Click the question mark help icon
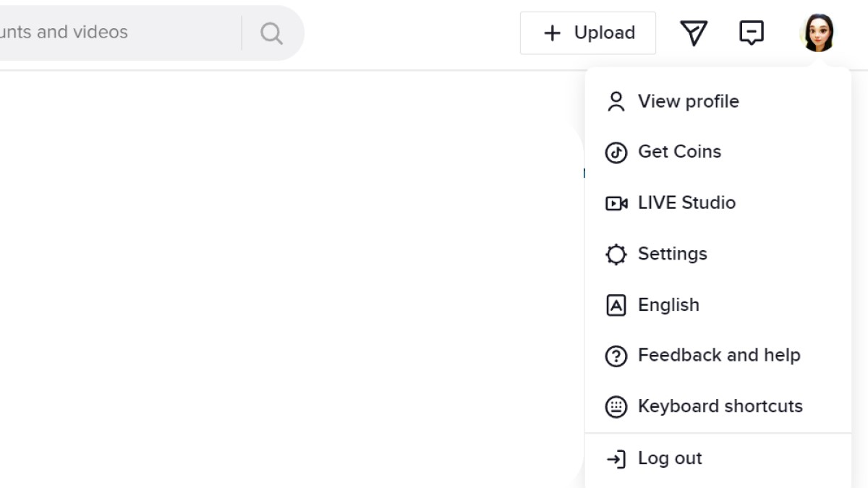Viewport: 868px width, 488px height. tap(616, 356)
